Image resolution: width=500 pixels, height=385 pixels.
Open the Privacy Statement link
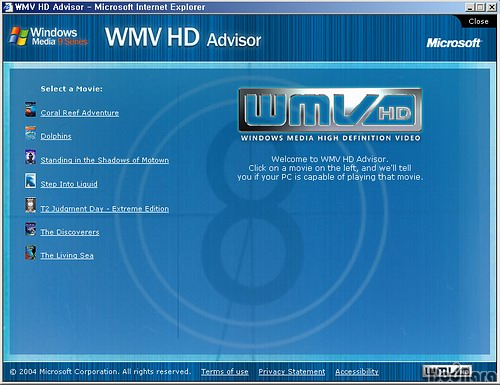click(292, 372)
